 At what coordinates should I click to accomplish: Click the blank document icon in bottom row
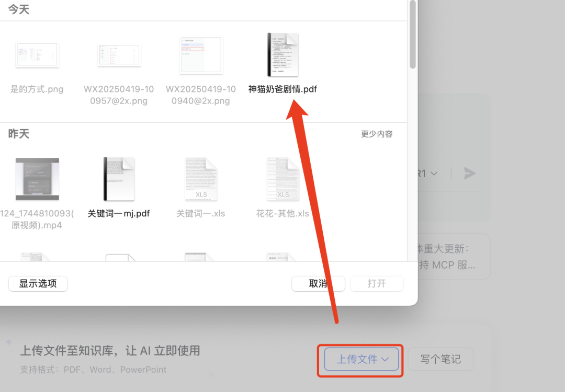(120, 257)
